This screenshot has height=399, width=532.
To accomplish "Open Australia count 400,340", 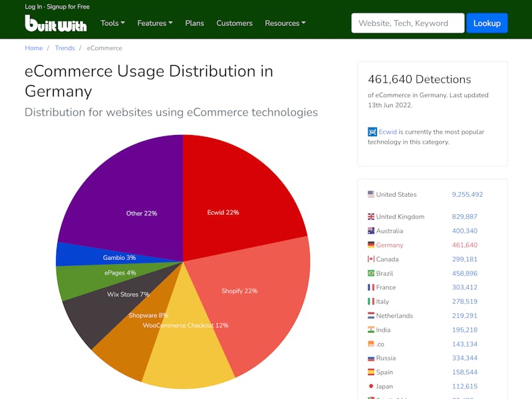I will (464, 231).
